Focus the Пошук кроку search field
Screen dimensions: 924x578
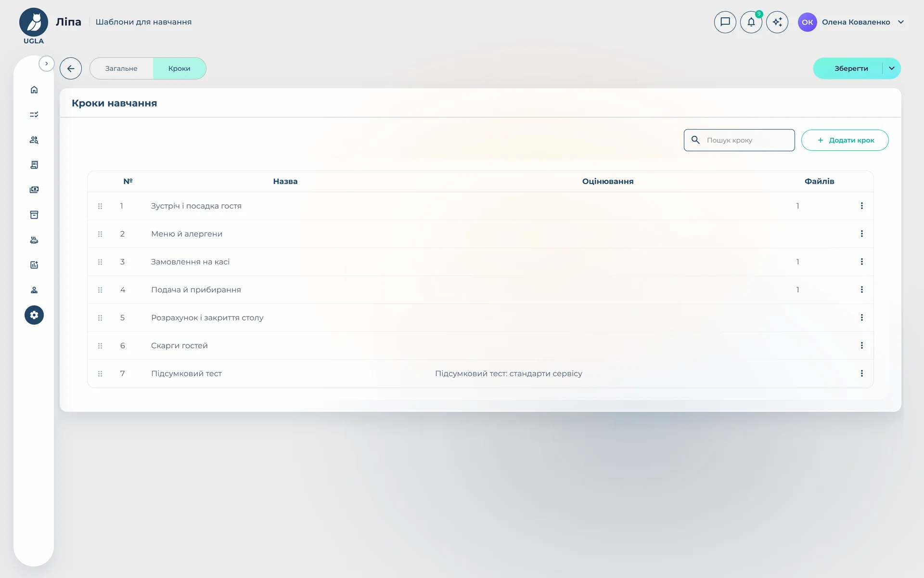(x=739, y=140)
